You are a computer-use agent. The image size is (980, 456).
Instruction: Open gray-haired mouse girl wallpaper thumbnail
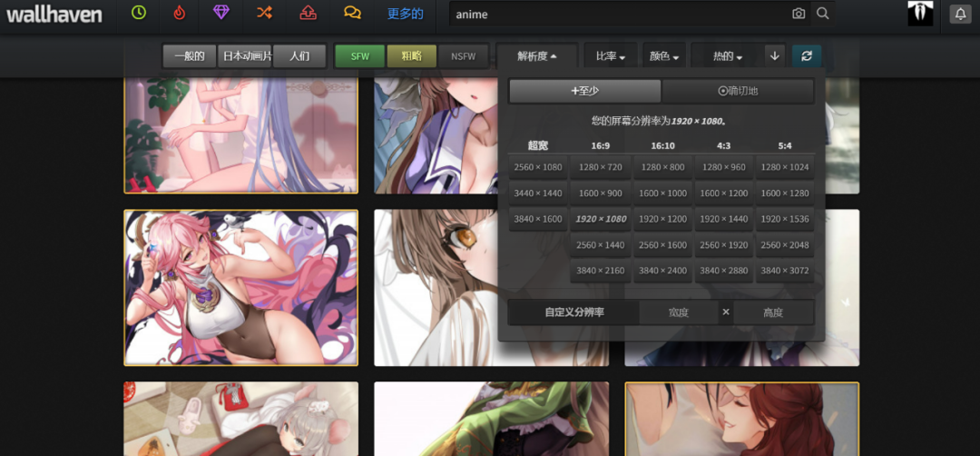pyautogui.click(x=241, y=419)
